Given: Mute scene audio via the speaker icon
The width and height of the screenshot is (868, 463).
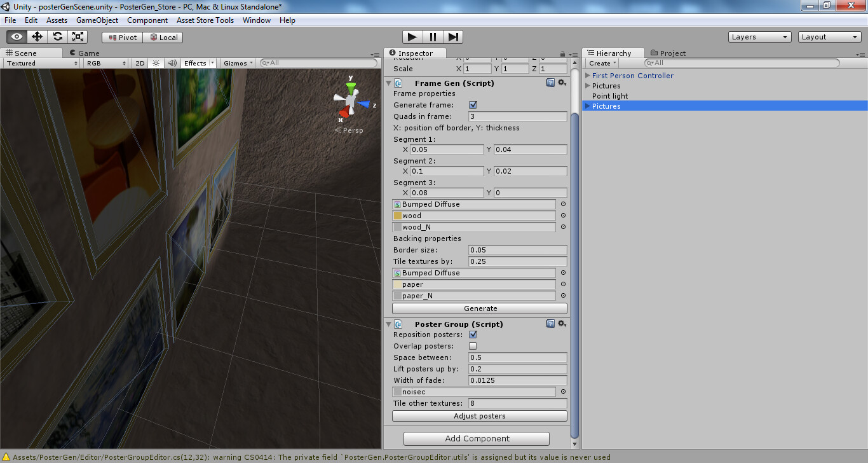Looking at the screenshot, I should pyautogui.click(x=172, y=62).
